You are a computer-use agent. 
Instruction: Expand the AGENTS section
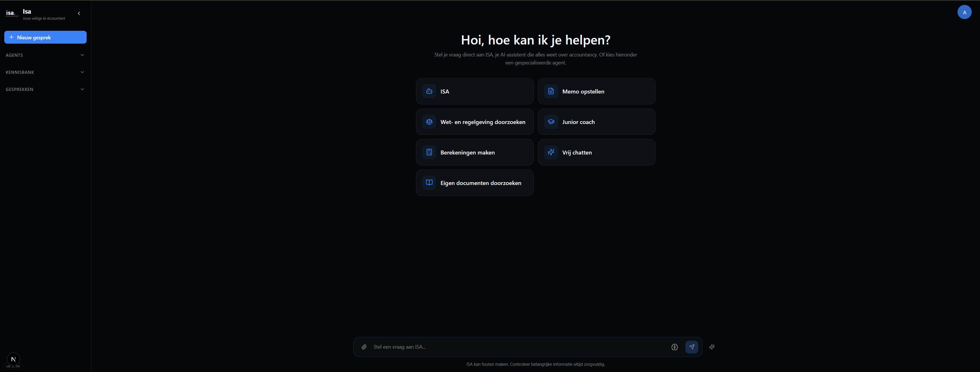pos(45,55)
